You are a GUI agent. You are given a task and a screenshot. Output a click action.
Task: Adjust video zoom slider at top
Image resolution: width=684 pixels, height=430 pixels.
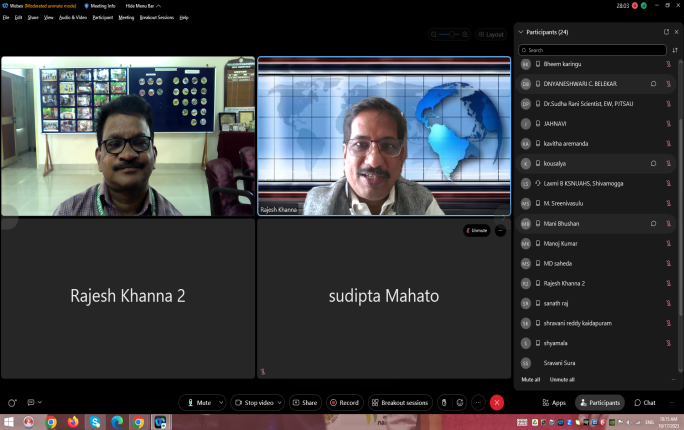coord(449,34)
